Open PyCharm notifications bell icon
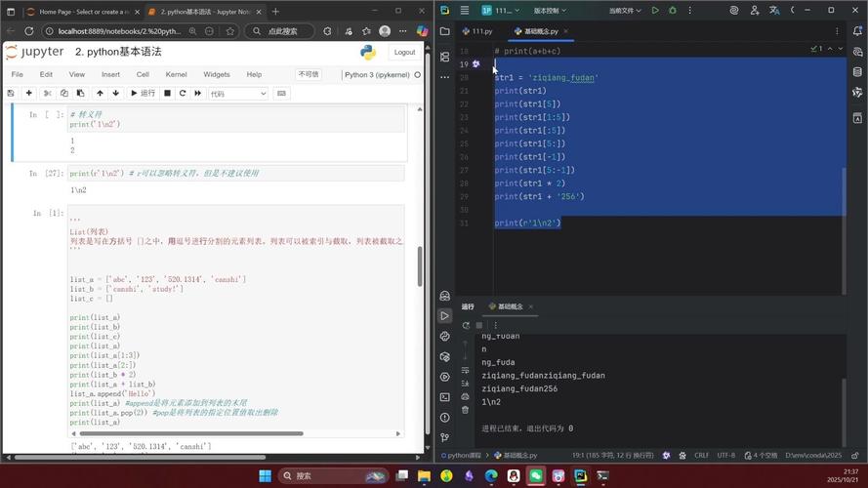Viewport: 868px width, 488px height. pos(857,31)
